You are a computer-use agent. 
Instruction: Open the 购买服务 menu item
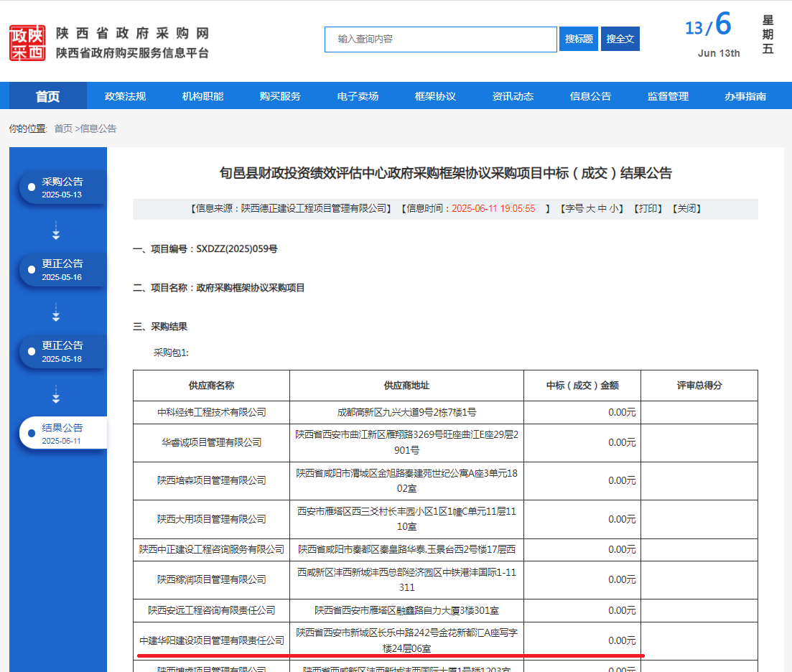pyautogui.click(x=280, y=96)
